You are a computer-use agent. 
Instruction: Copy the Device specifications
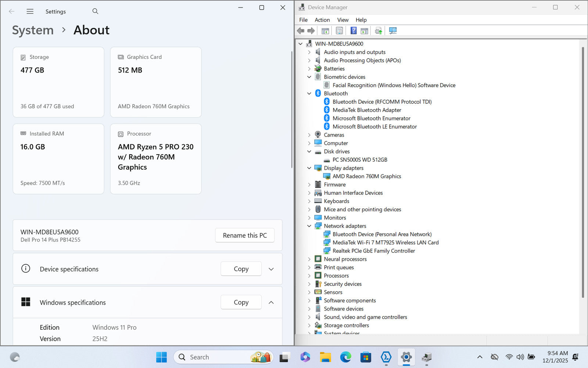click(x=241, y=269)
